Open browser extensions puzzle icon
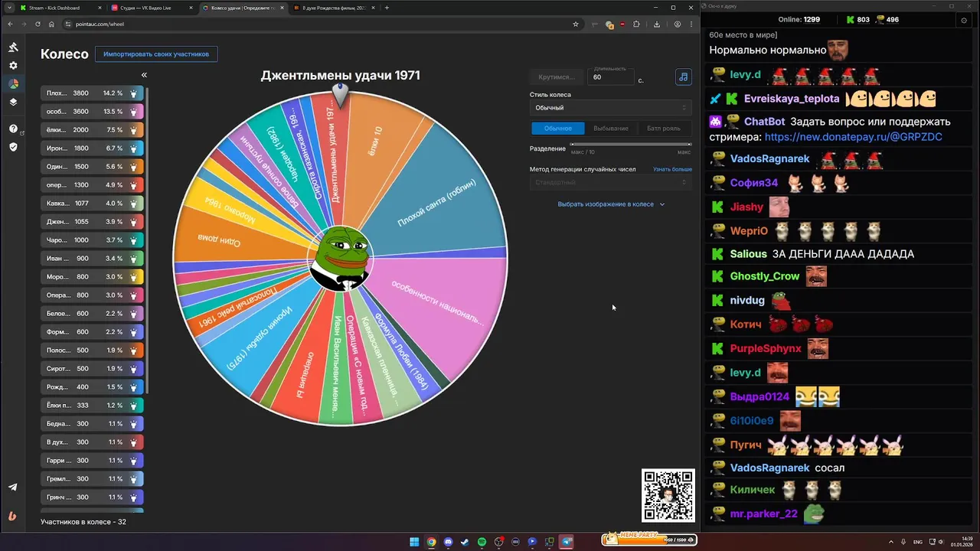The height and width of the screenshot is (551, 980). (636, 24)
